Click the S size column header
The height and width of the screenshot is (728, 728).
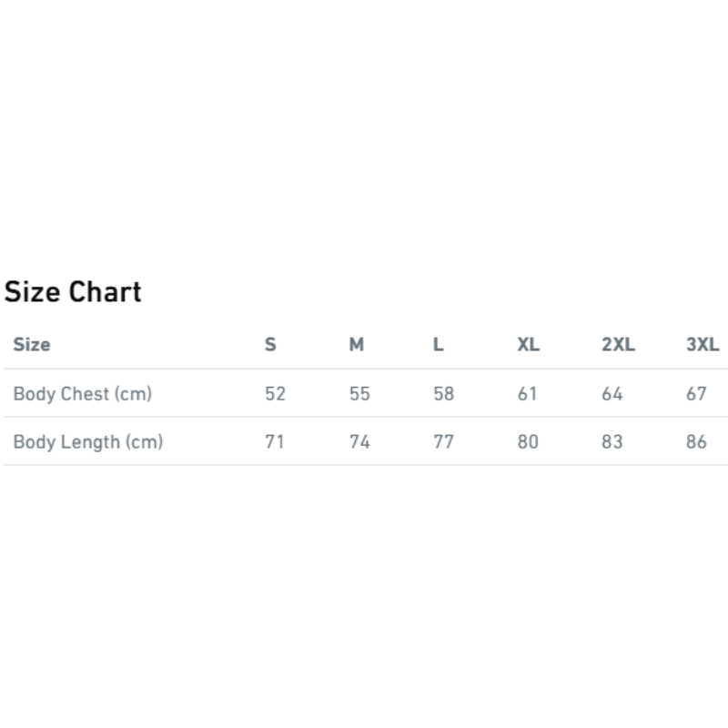tap(270, 345)
